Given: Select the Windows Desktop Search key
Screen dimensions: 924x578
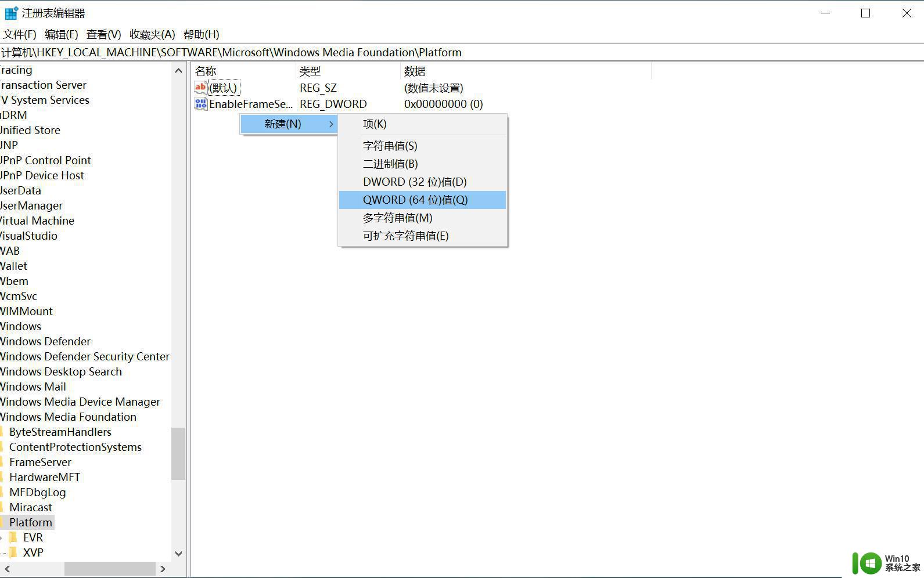Looking at the screenshot, I should (61, 371).
